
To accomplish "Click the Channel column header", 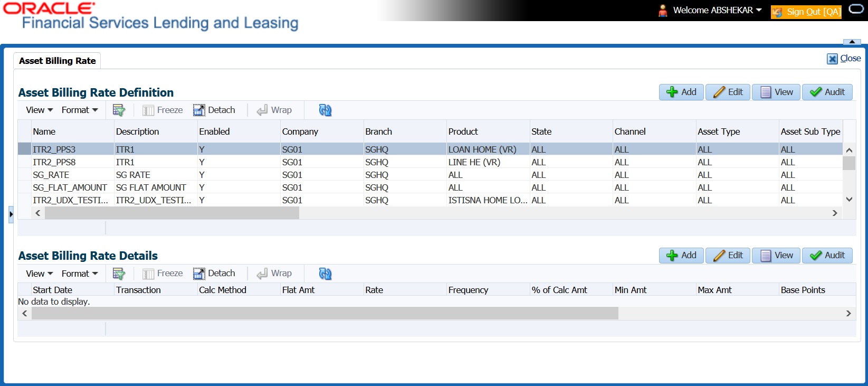I will tap(655, 131).
